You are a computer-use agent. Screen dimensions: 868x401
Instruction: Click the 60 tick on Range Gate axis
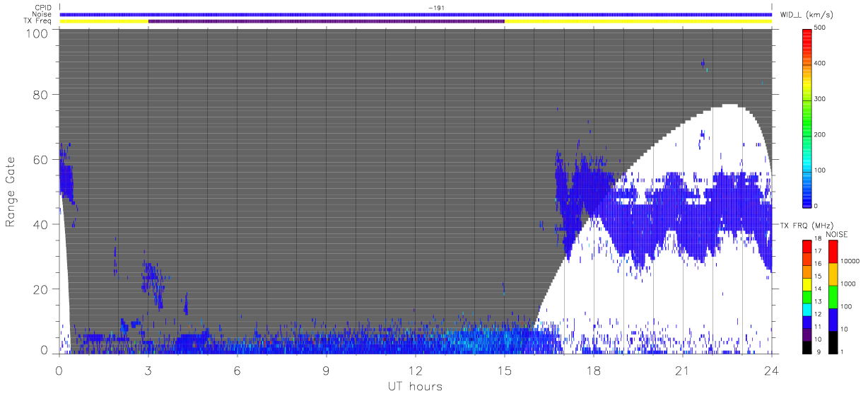[x=42, y=159]
